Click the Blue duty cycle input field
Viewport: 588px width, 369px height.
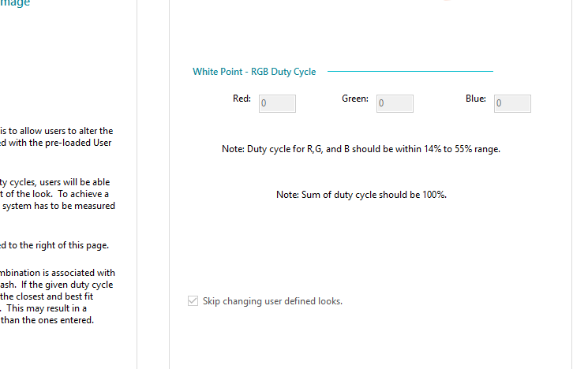512,103
